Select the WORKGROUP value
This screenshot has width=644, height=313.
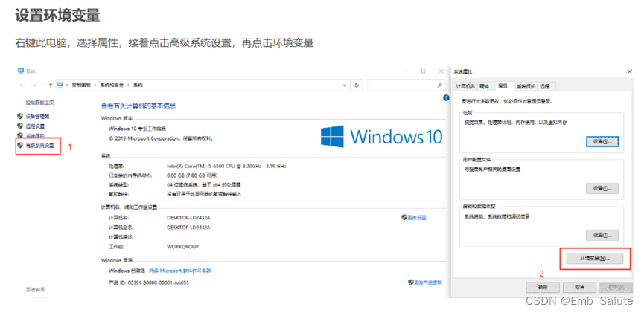[x=182, y=247]
